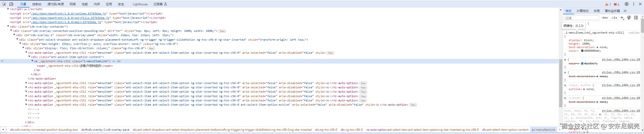Image resolution: width=644 pixels, height=134 pixels.
Task: Open the 网络 (Network) tab
Action: click(73, 4)
